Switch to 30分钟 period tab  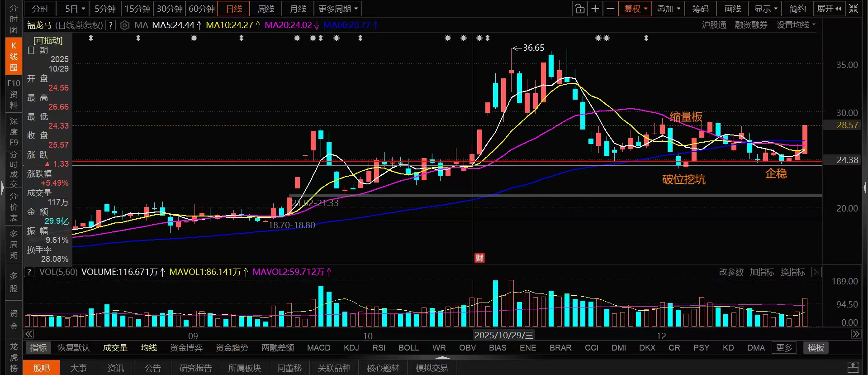(x=170, y=9)
